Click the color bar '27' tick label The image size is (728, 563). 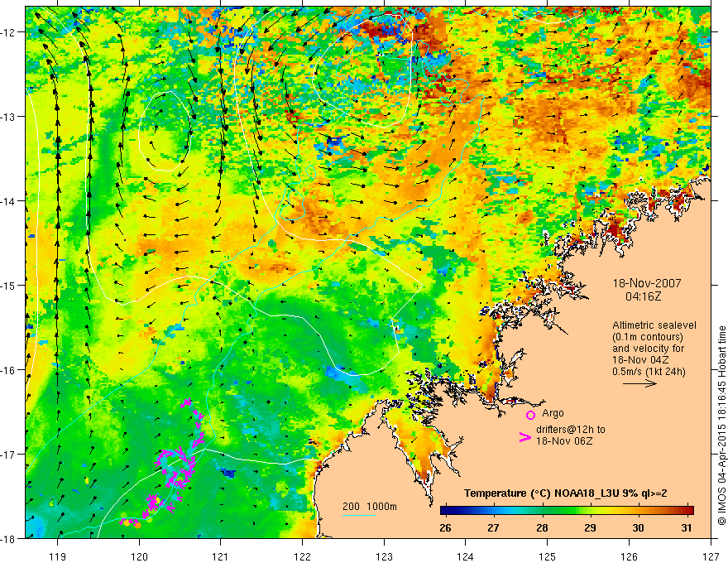click(493, 527)
